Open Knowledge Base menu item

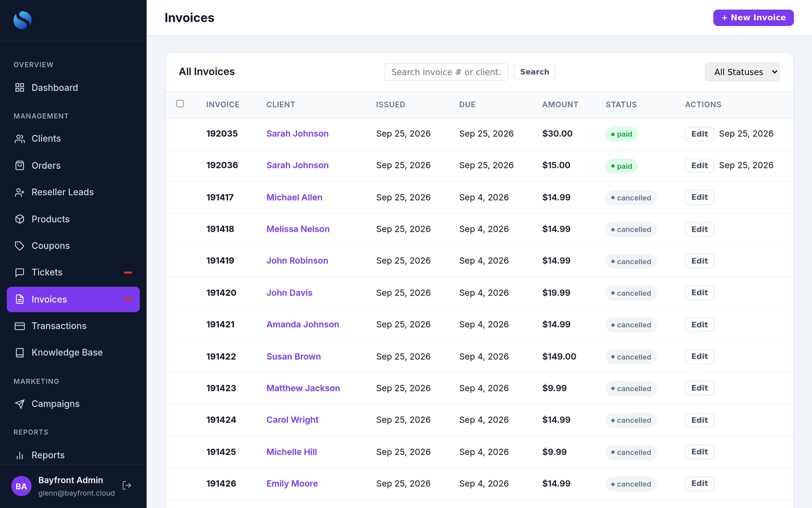(73, 353)
